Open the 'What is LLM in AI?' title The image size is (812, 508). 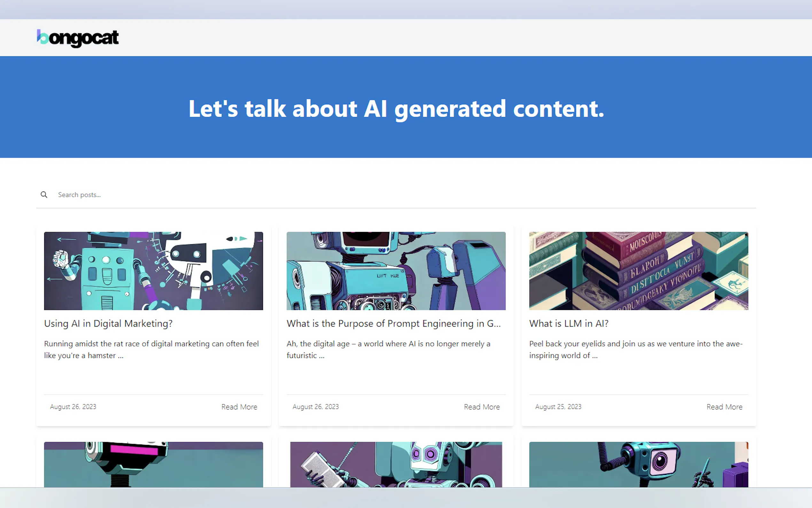tap(569, 323)
